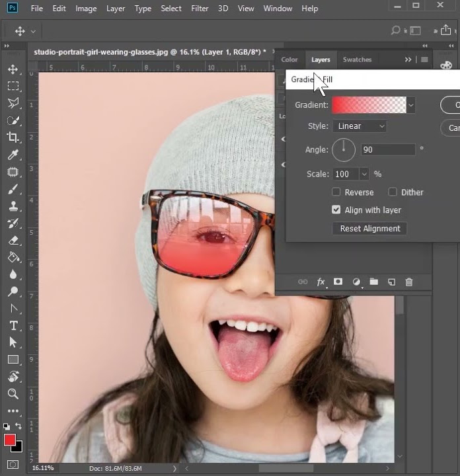Viewport: 460px width, 476px height.
Task: Expand the tools panel double arrow
Action: [x=7, y=46]
